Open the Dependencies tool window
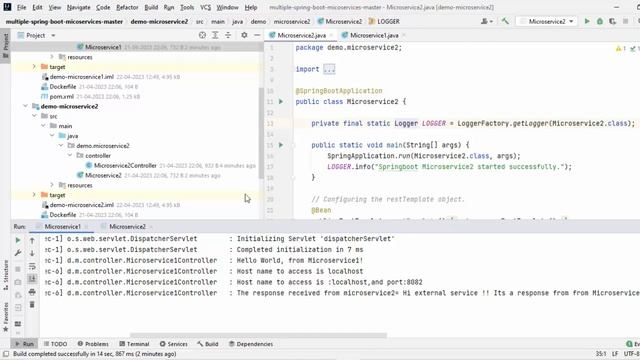Image resolution: width=640 pixels, height=360 pixels. [251, 344]
